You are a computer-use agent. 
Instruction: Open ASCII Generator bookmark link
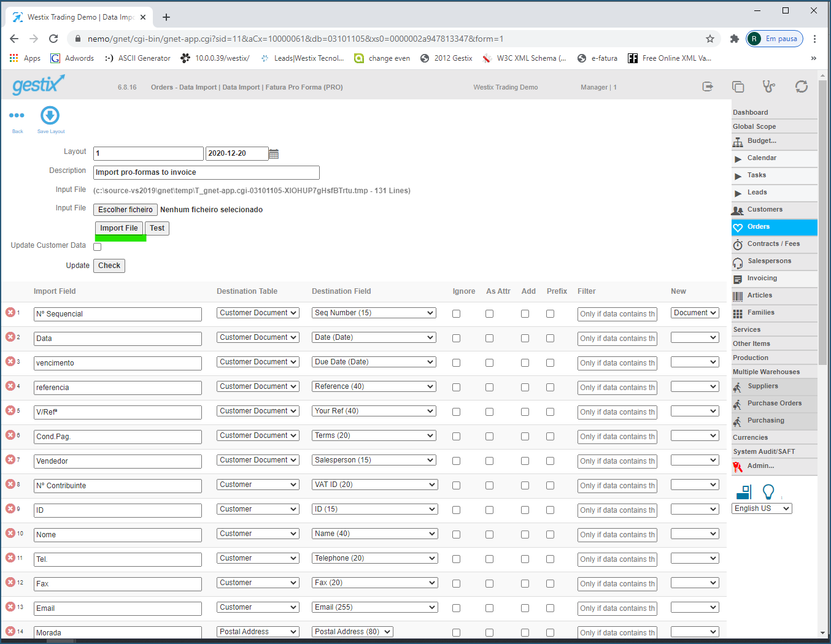pos(137,58)
